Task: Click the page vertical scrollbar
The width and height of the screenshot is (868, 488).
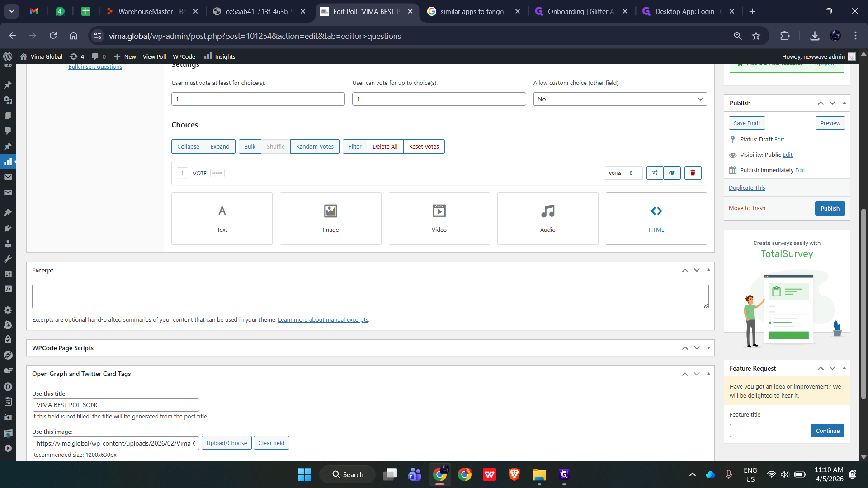Action: point(863,303)
